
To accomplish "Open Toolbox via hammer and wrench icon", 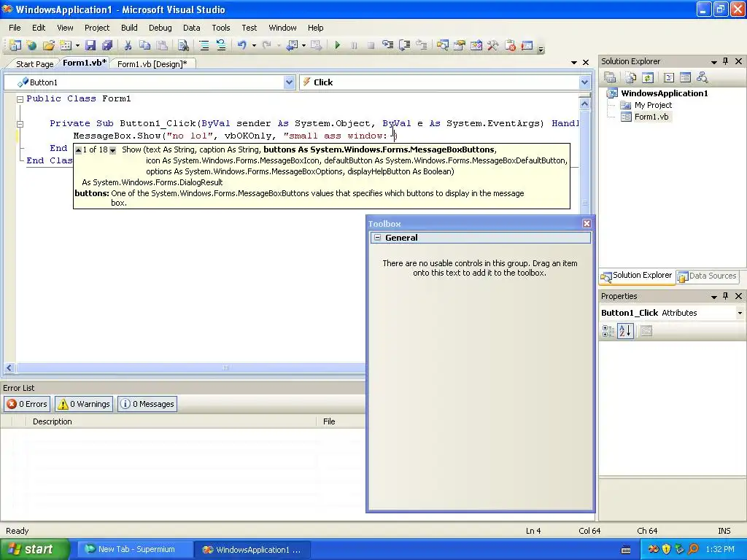I will pyautogui.click(x=492, y=45).
